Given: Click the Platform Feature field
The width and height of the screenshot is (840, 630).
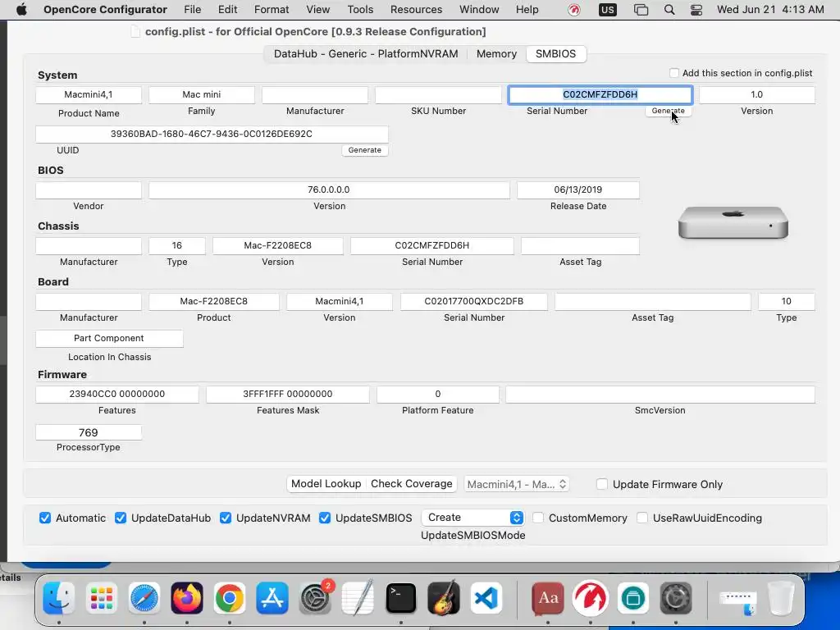Looking at the screenshot, I should [x=438, y=395].
